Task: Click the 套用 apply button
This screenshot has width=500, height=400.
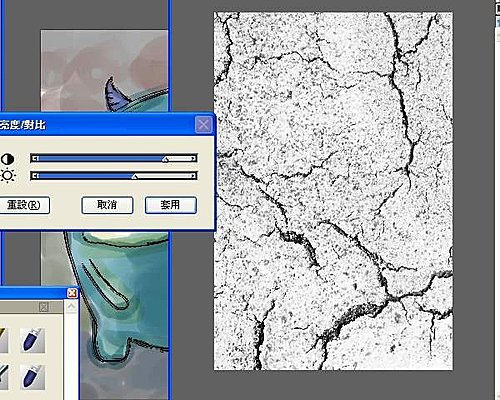Action: (x=171, y=205)
